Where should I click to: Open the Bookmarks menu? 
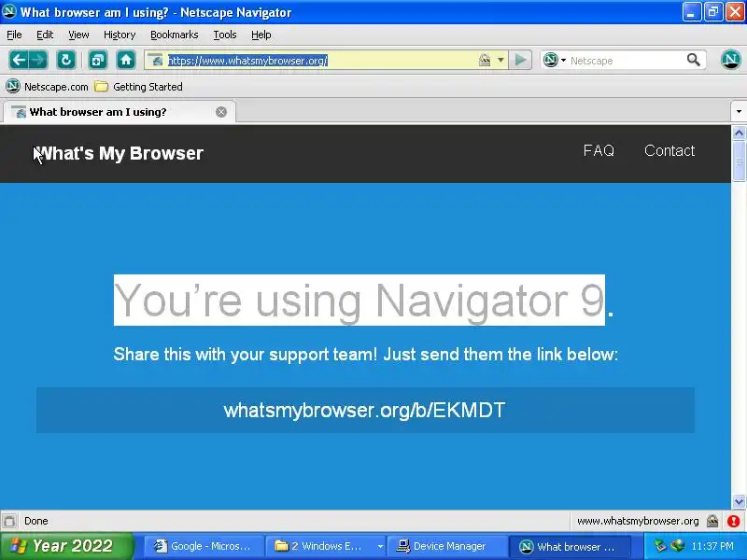click(175, 35)
